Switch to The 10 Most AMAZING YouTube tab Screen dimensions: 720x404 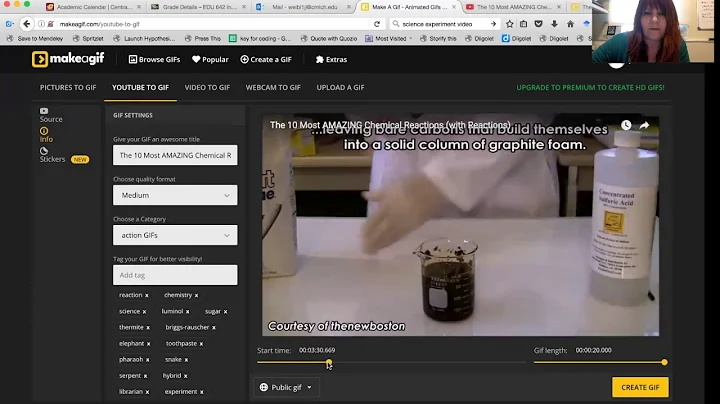click(513, 7)
